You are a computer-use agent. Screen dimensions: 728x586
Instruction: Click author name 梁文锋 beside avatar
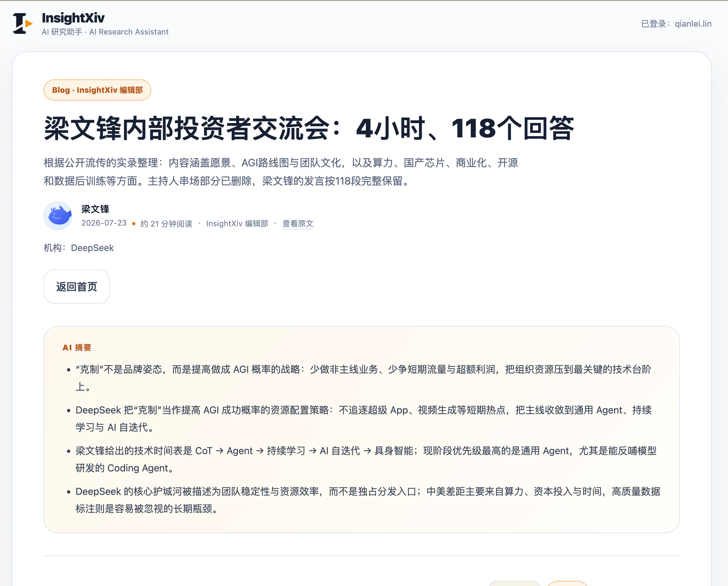pyautogui.click(x=95, y=209)
